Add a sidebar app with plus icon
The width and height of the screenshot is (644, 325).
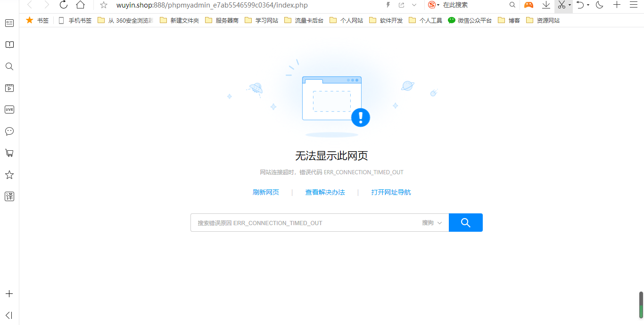[9, 294]
